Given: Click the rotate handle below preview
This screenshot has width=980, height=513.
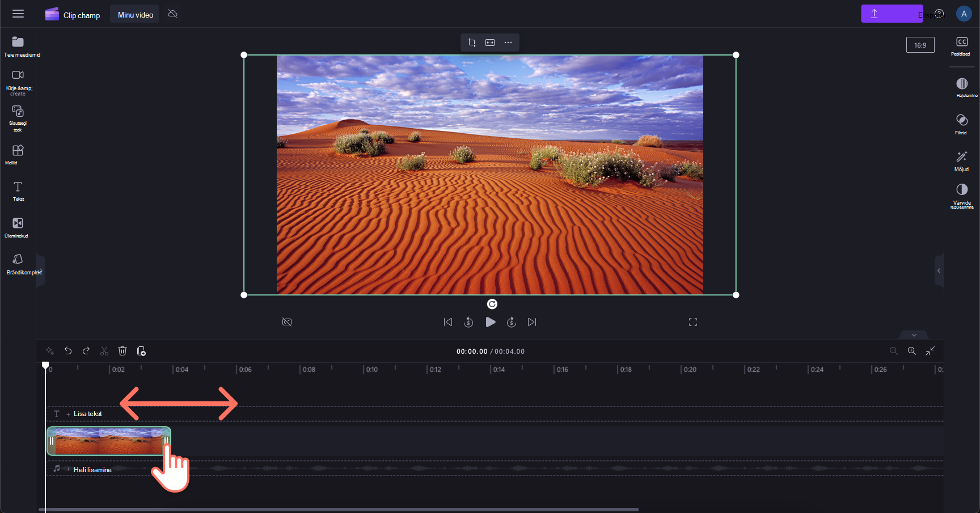Looking at the screenshot, I should pos(492,304).
